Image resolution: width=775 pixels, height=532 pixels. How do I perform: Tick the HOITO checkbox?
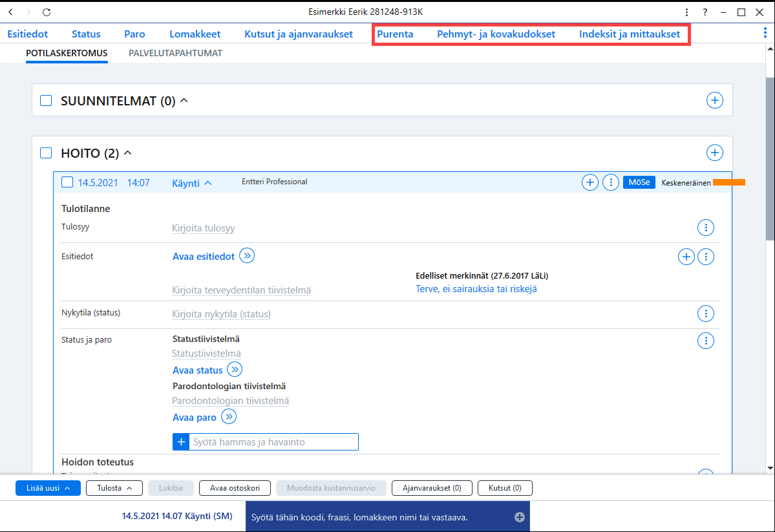click(x=46, y=153)
